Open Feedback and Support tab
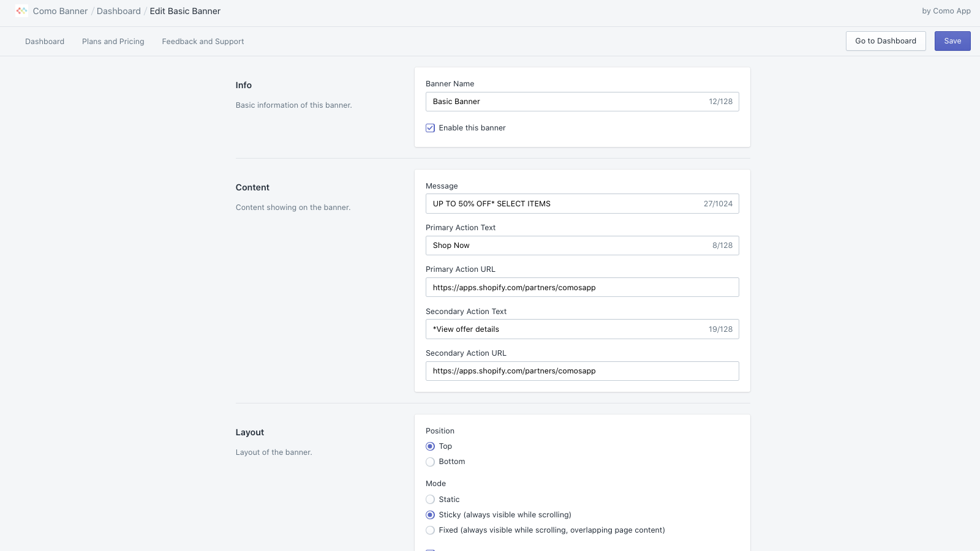Viewport: 980px width, 551px height. pyautogui.click(x=203, y=42)
